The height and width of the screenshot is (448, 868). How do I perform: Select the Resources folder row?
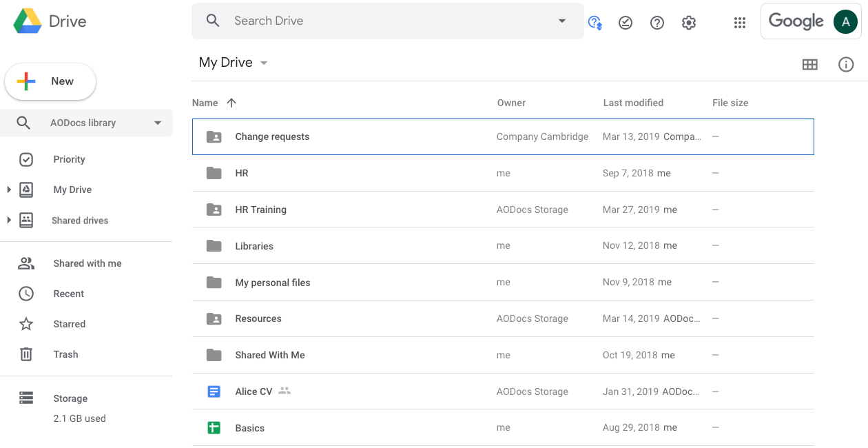pyautogui.click(x=503, y=318)
